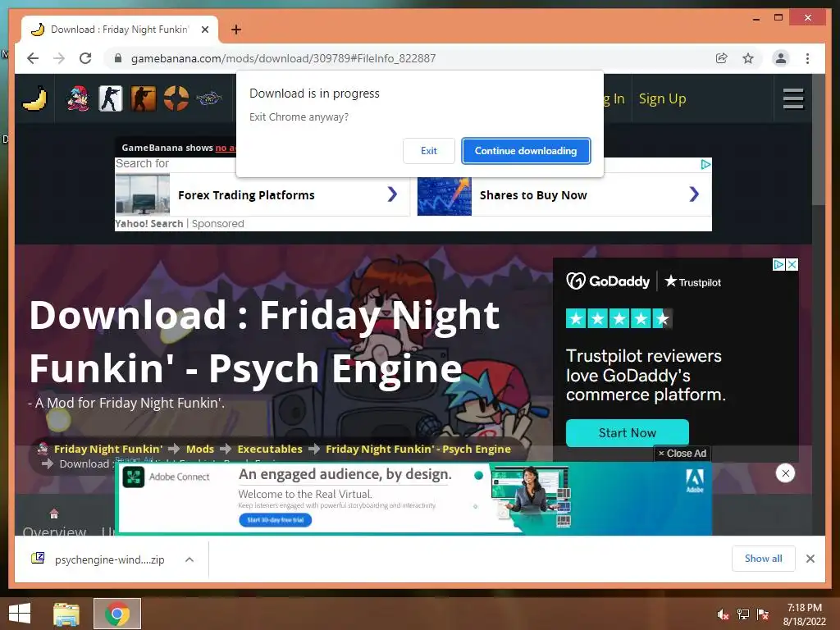
Task: Switch to the Overview tab
Action: pyautogui.click(x=54, y=532)
